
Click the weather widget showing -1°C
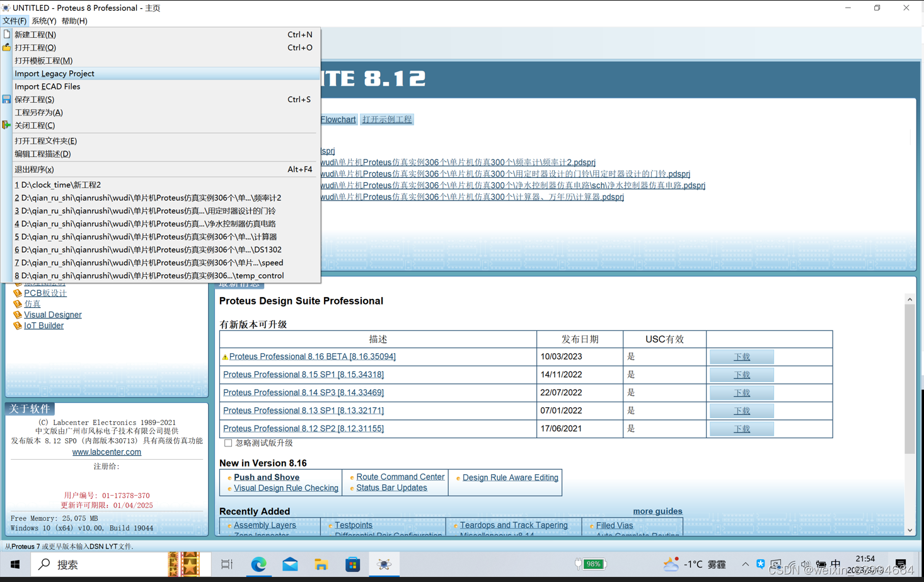(694, 564)
